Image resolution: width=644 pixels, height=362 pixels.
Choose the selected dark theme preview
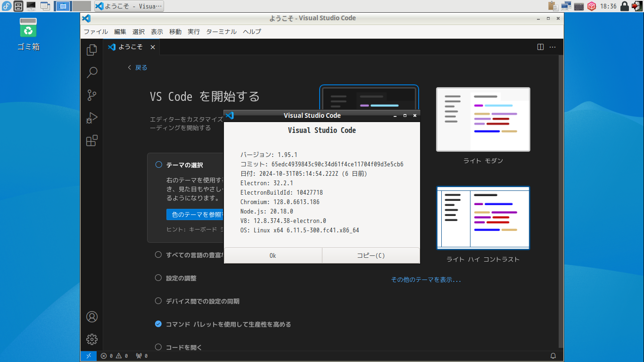(x=369, y=98)
